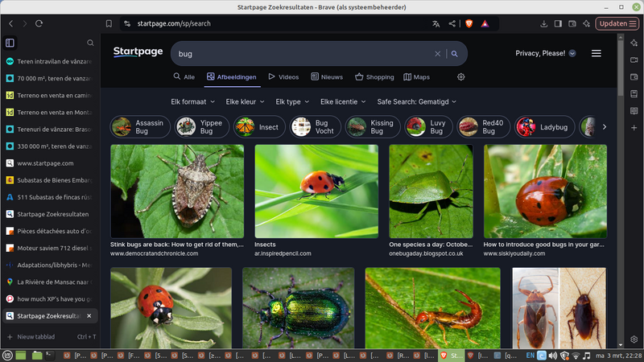Switch to the Nieuws search tab
The image size is (644, 362).
(x=327, y=77)
